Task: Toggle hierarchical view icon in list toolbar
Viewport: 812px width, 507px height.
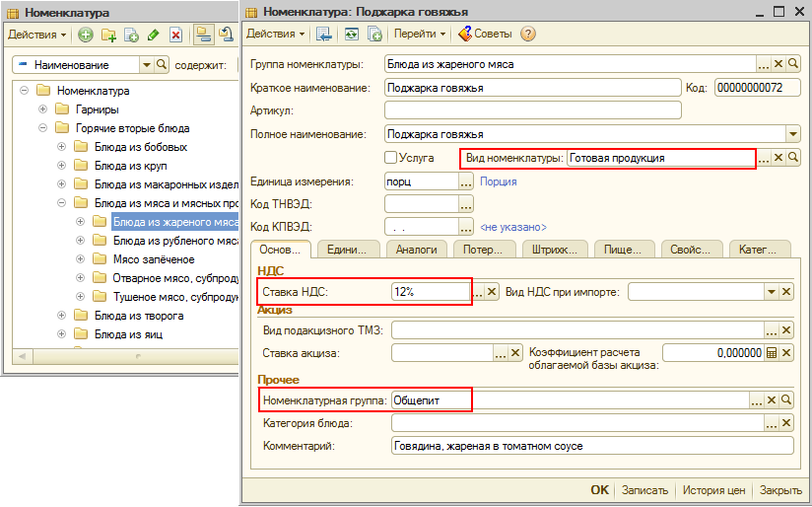Action: [x=203, y=35]
